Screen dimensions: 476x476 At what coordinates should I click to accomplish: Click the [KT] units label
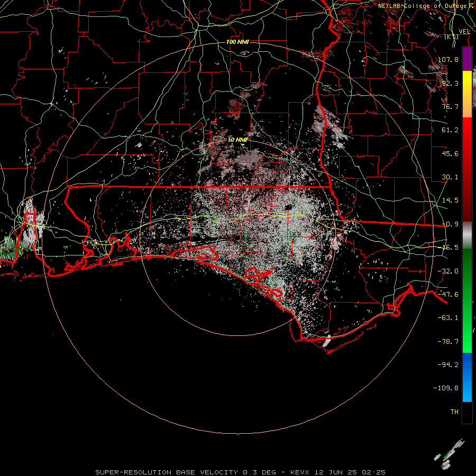pyautogui.click(x=452, y=36)
